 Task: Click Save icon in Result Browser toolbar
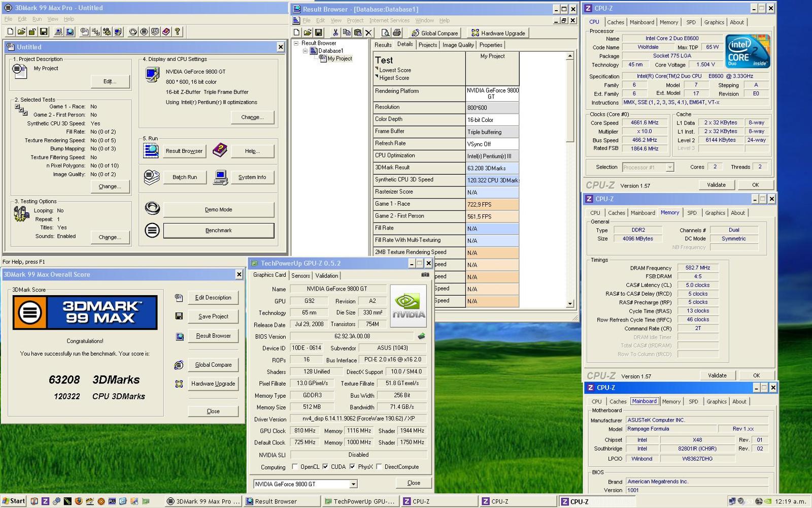click(319, 33)
